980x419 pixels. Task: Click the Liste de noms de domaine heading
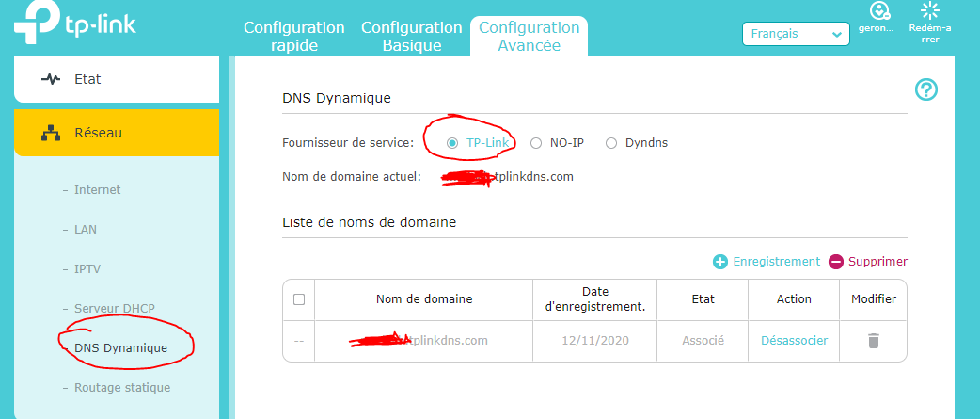370,222
